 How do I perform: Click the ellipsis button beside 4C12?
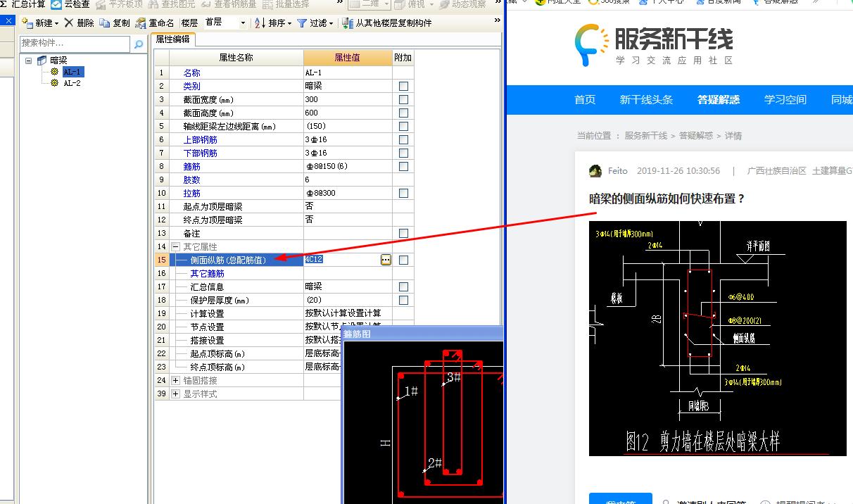pos(386,260)
